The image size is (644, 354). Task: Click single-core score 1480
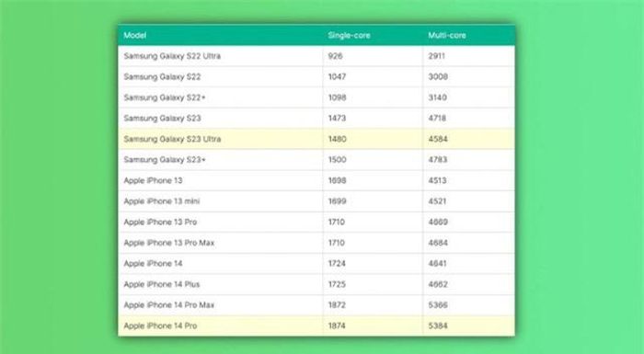337,139
